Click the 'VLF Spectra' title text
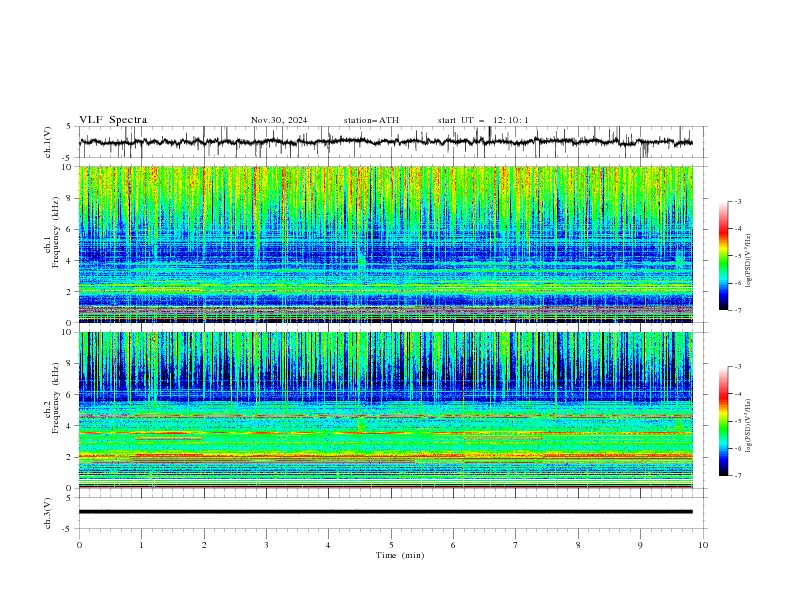This screenshot has width=792, height=612. click(x=113, y=120)
